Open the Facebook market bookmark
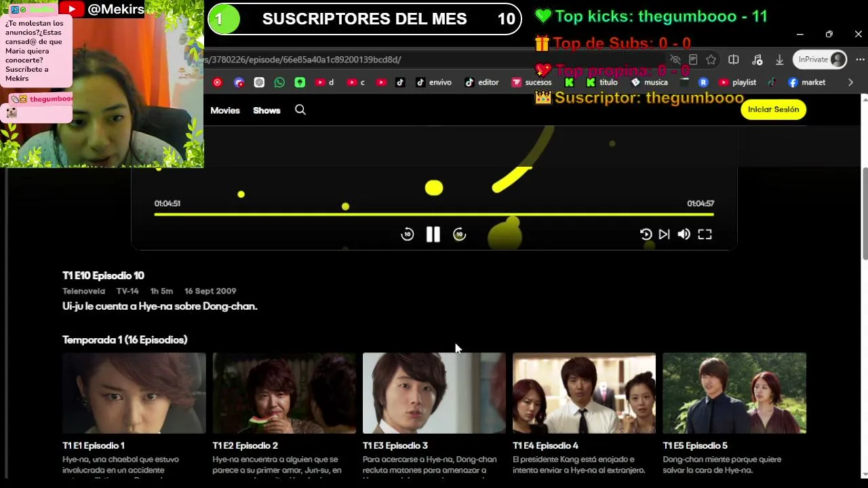Image resolution: width=868 pixels, height=488 pixels. tap(807, 83)
